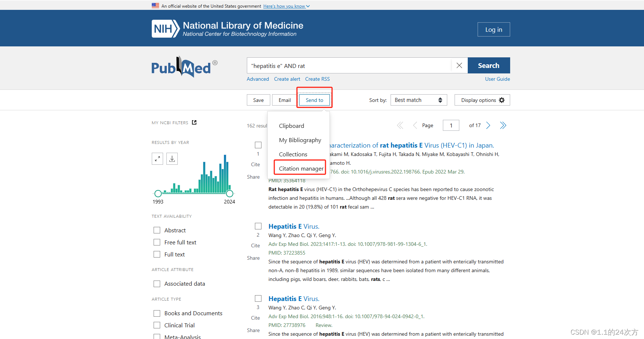Open the PubMed logo home link

184,66
